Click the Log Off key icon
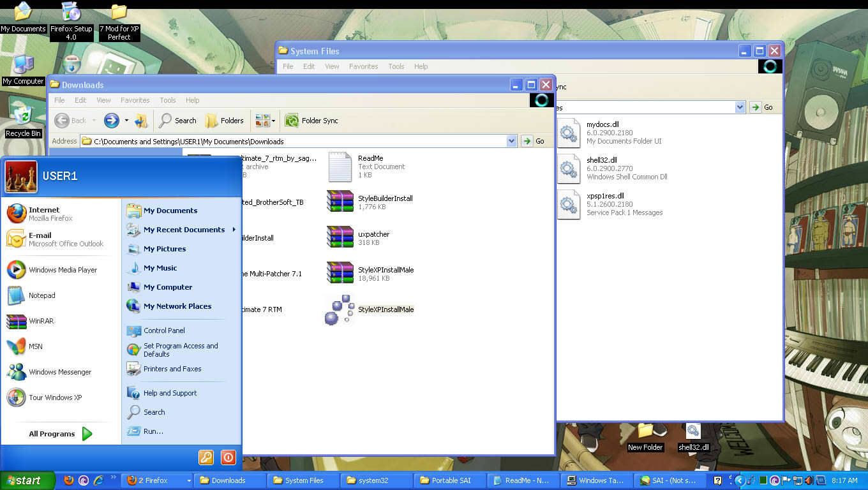 (x=206, y=457)
